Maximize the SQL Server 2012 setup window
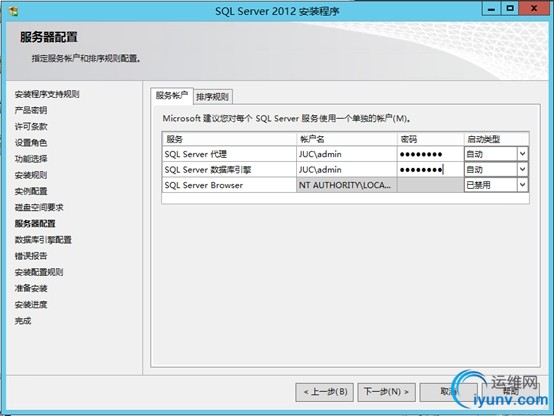The width and height of the screenshot is (554, 416). pos(510,9)
